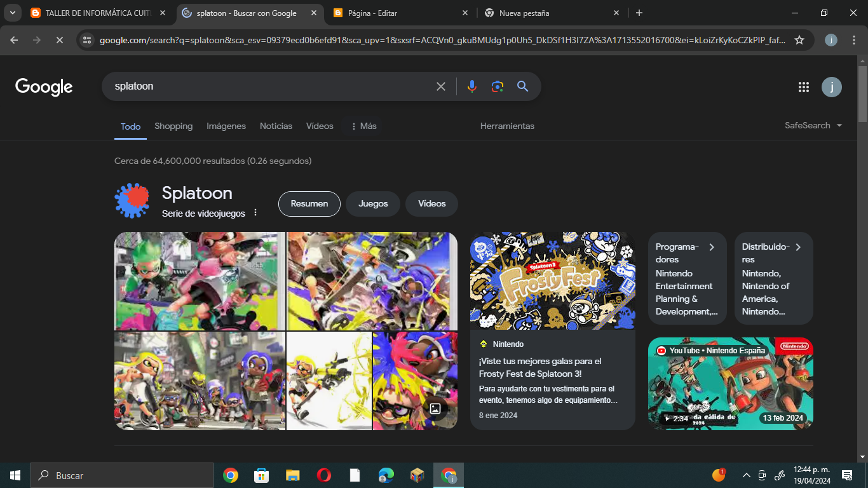Go back to previous page

click(x=15, y=40)
